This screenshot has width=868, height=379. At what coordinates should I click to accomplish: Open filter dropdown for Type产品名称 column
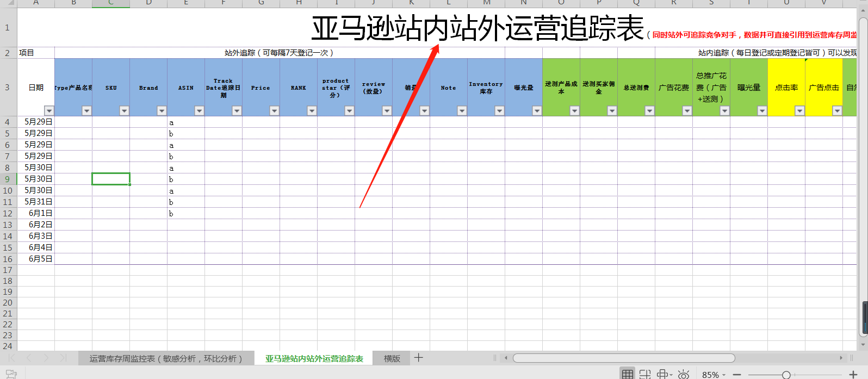click(86, 111)
